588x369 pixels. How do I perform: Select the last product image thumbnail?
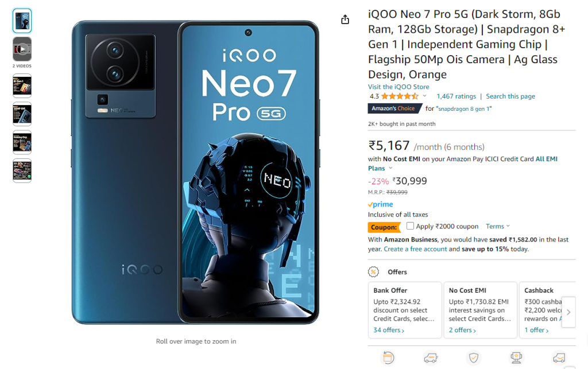pyautogui.click(x=22, y=170)
